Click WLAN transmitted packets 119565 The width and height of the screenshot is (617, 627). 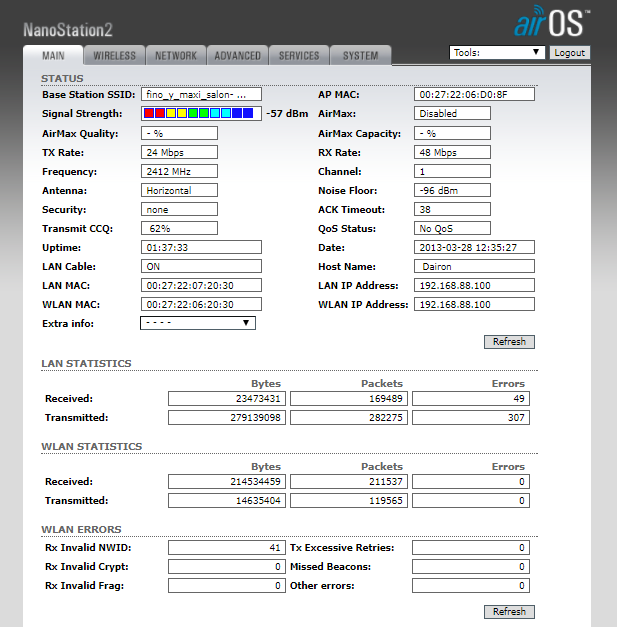(x=349, y=500)
